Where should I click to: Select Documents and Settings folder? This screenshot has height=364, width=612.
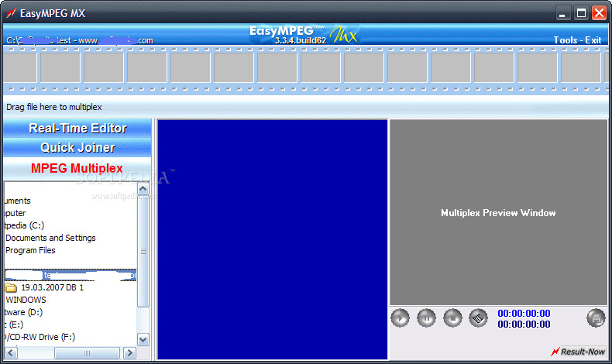[50, 238]
